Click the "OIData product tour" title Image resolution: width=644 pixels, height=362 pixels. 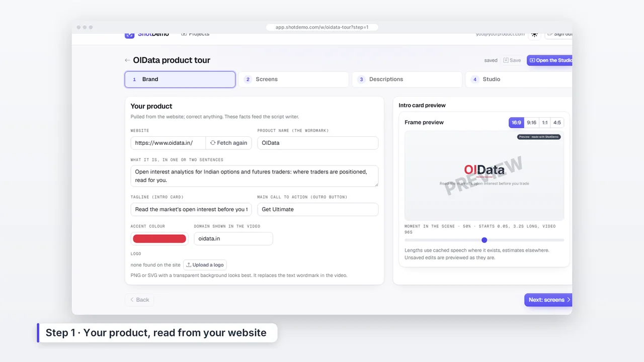[172, 60]
